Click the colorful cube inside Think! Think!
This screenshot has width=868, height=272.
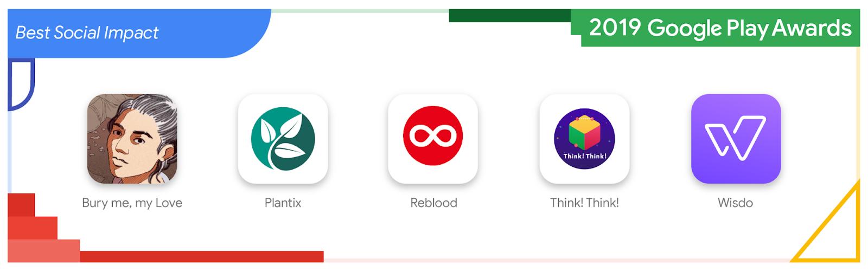[x=584, y=134]
